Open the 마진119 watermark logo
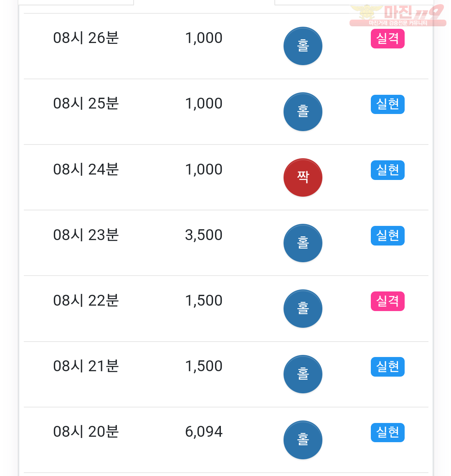The width and height of the screenshot is (451, 476). 398,15
